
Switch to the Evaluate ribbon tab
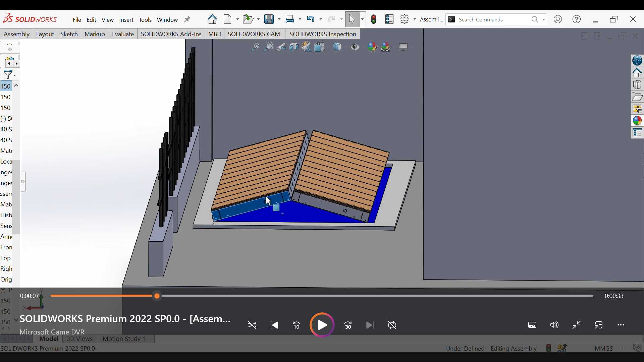tap(123, 35)
